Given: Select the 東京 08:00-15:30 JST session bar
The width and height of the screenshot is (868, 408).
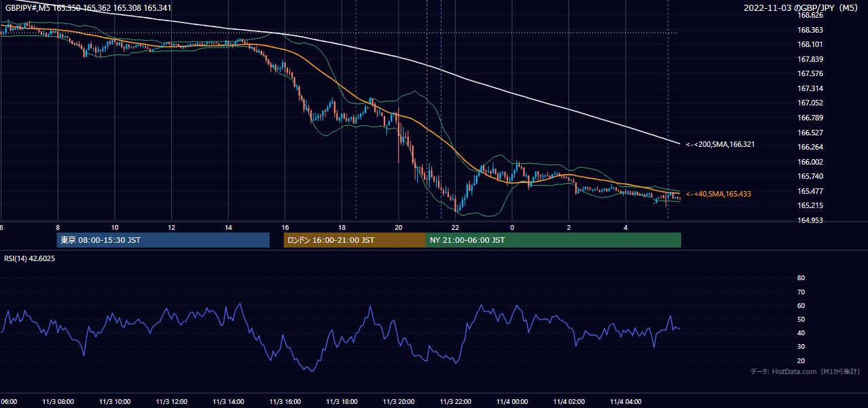Looking at the screenshot, I should coord(163,240).
